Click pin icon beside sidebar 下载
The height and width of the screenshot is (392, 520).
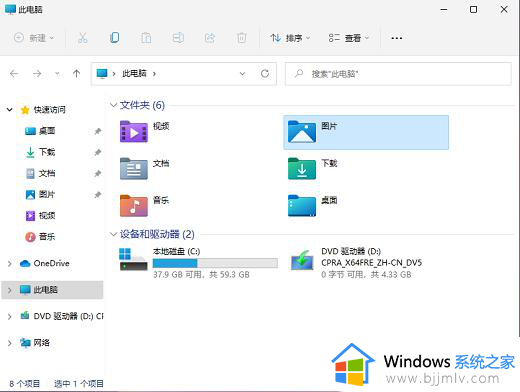(x=98, y=152)
